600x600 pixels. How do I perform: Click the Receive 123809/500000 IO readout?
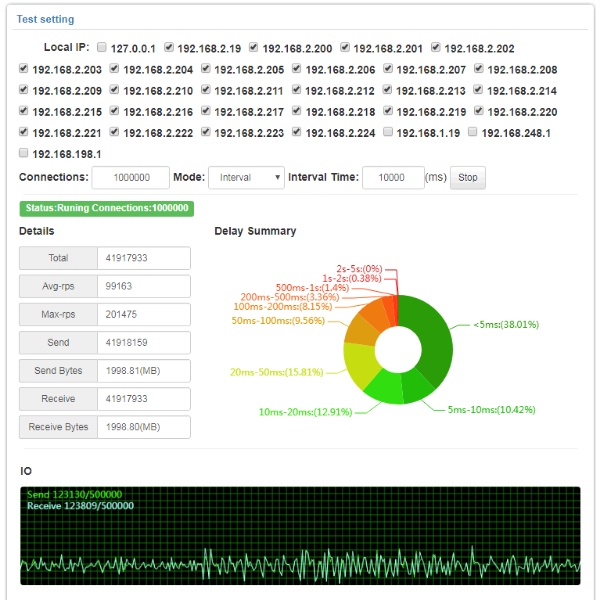pos(80,506)
